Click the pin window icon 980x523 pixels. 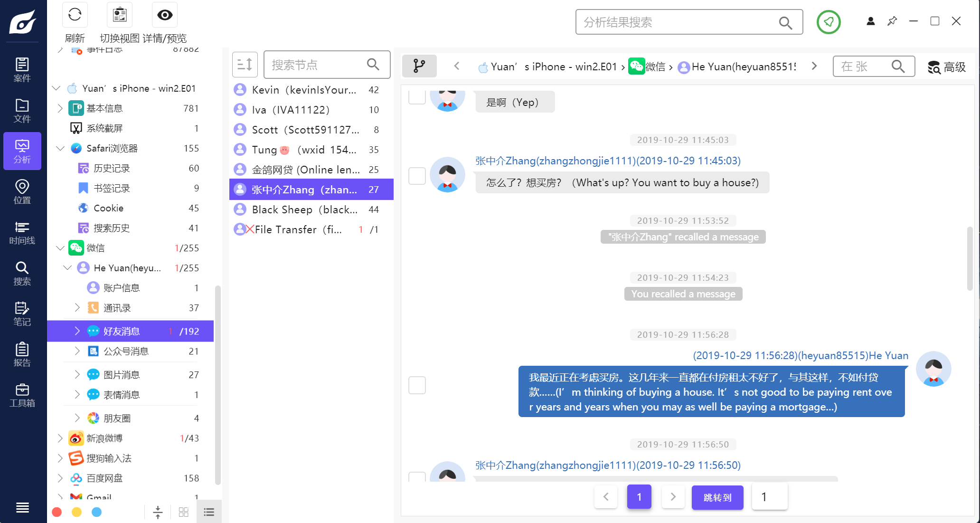892,21
